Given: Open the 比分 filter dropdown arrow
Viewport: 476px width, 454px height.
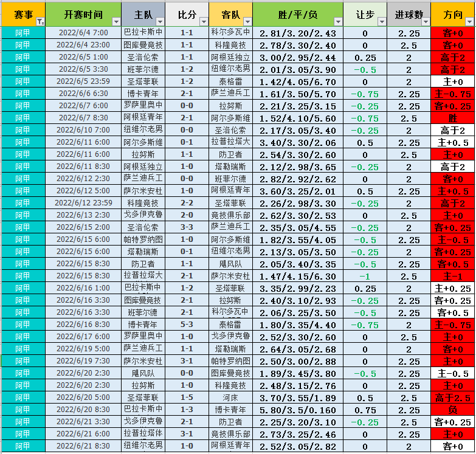Looking at the screenshot, I should click(202, 22).
